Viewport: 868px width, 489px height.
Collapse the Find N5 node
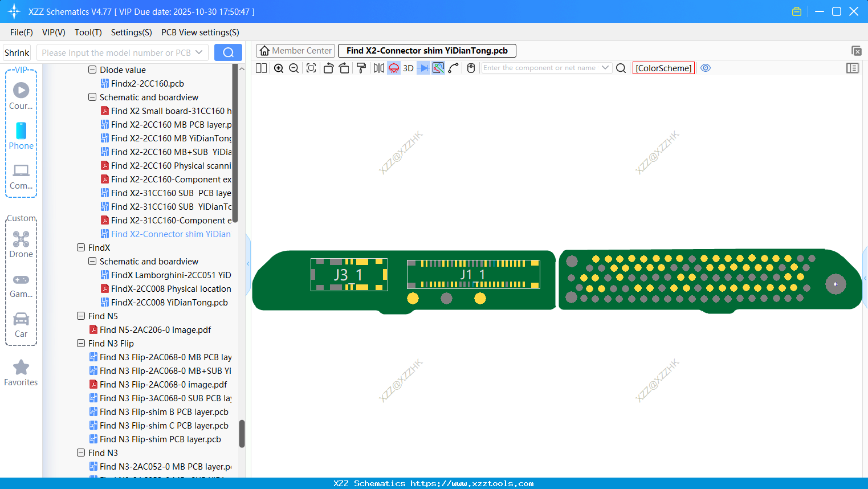[81, 316]
